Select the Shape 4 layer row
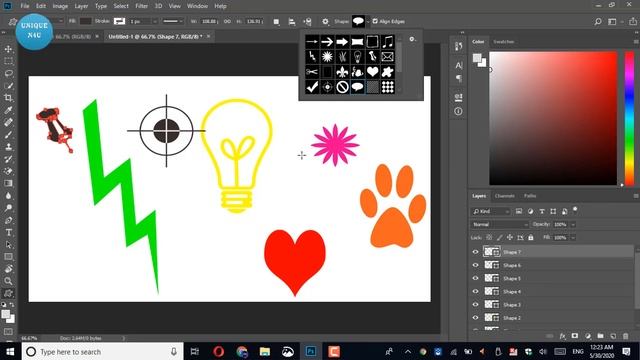 pos(552,291)
